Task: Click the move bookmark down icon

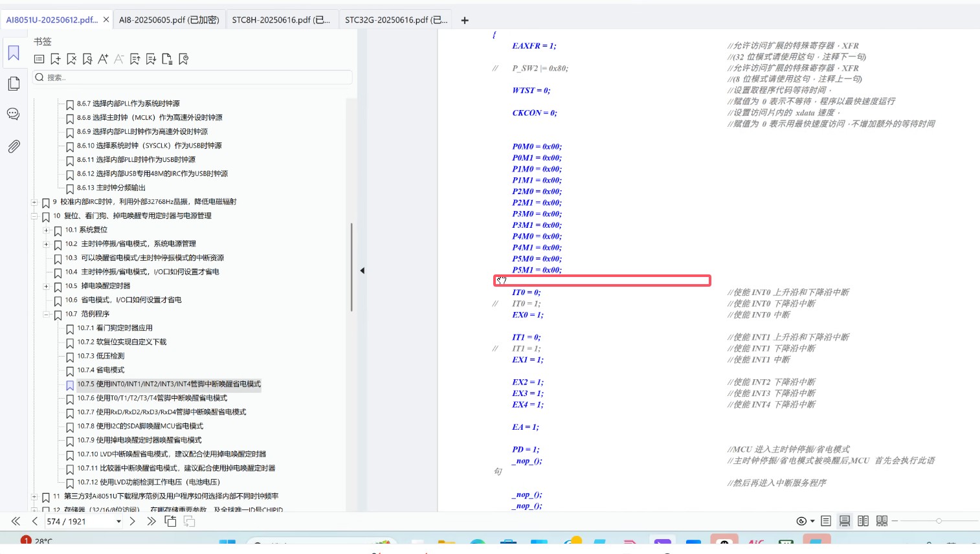Action: click(x=151, y=60)
